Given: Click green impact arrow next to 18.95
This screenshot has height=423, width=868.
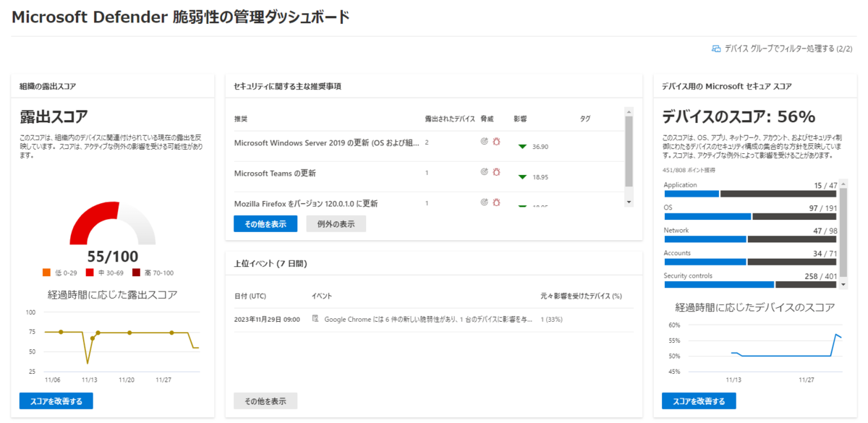Looking at the screenshot, I should tap(522, 176).
